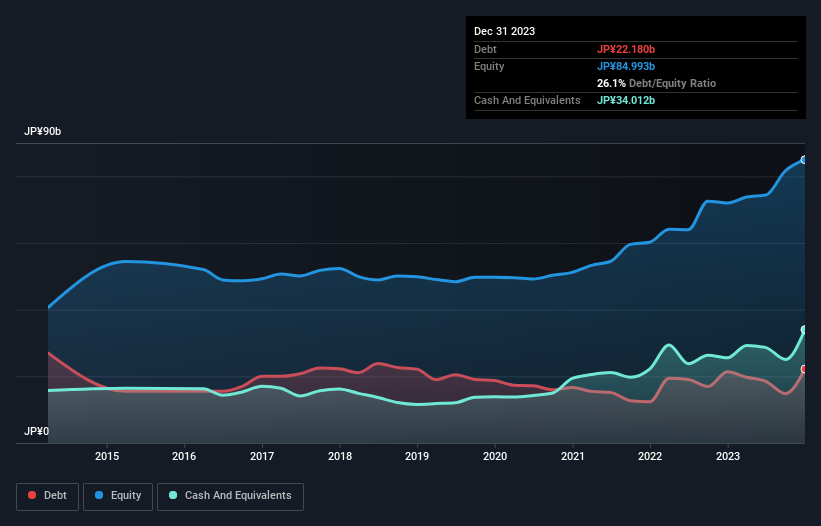The width and height of the screenshot is (821, 526).
Task: Click the blue Equity legend dot
Action: (99, 495)
